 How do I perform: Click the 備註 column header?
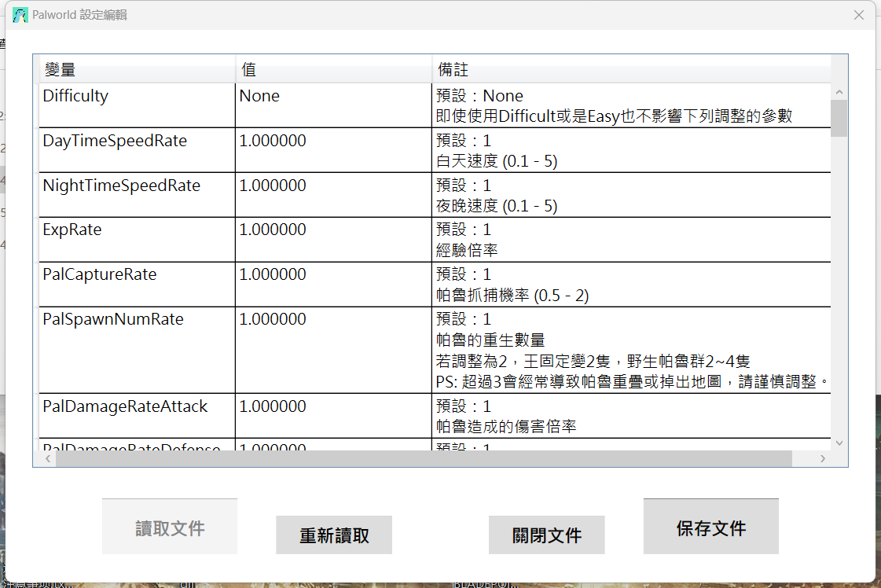pyautogui.click(x=632, y=70)
